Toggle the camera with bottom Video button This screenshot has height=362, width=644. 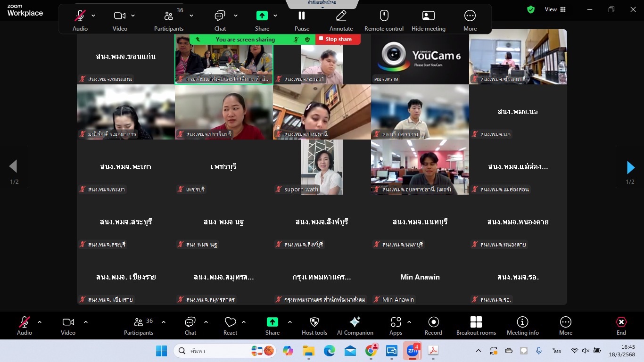[68, 322]
